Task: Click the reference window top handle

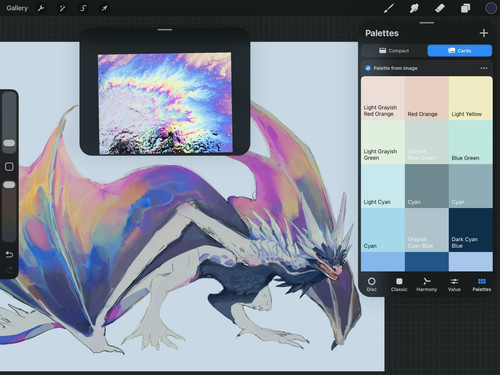Action: pos(165,30)
